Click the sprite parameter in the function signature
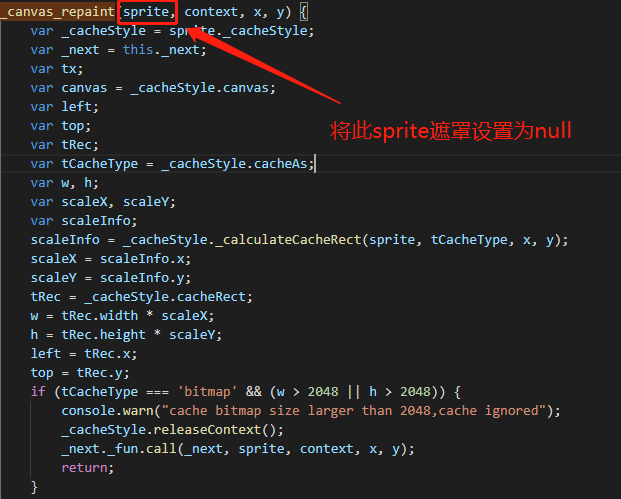621x499 pixels. [146, 12]
